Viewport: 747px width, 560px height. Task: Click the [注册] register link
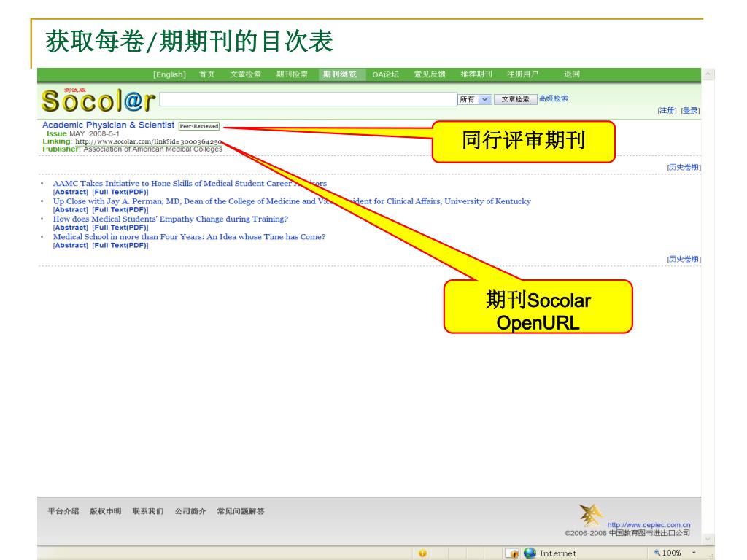pos(667,111)
